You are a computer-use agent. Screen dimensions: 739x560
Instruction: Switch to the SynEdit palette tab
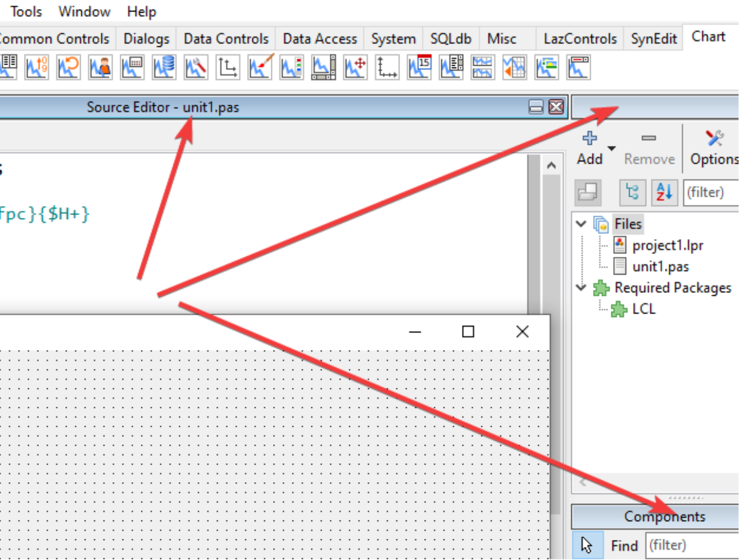[x=653, y=38]
